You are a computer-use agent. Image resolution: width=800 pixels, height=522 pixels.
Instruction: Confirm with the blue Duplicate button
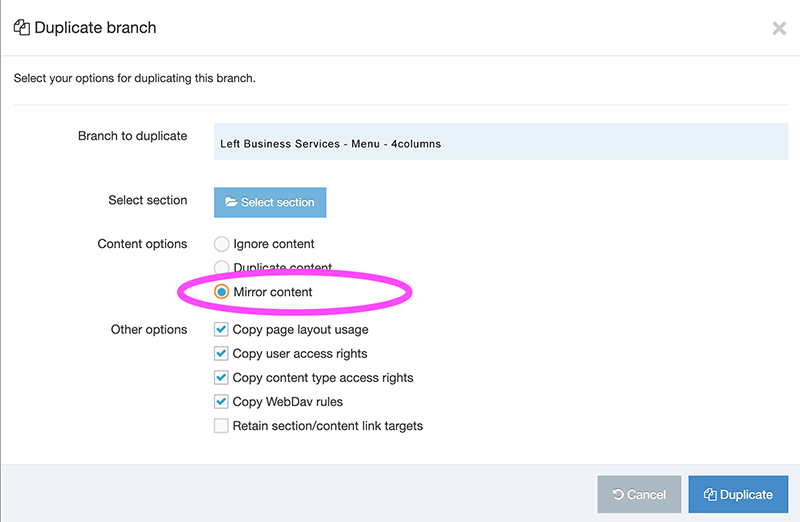(738, 495)
